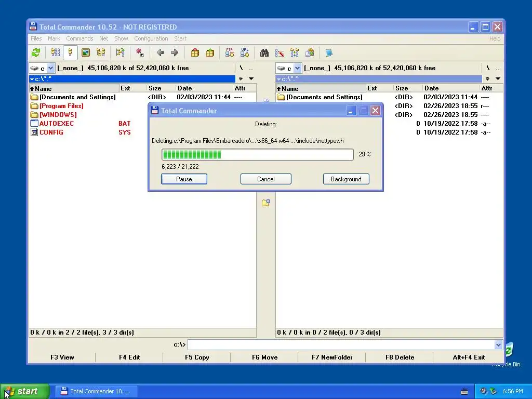Click the F8 Delete button
Image resolution: width=532 pixels, height=399 pixels.
point(400,357)
